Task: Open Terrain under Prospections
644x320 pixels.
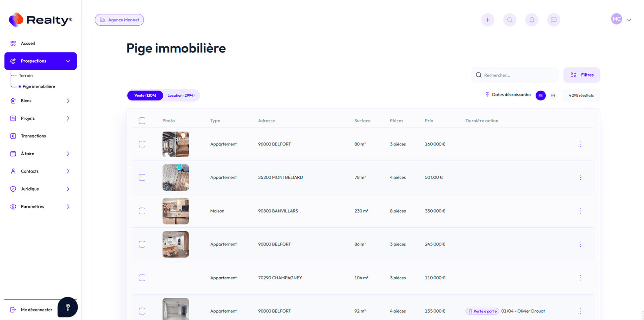Action: tap(26, 76)
